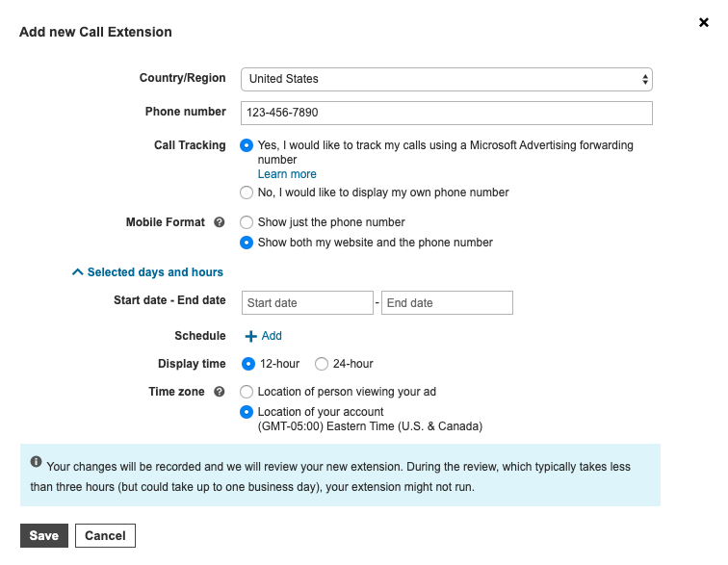
Task: Click the plus icon next to Add
Action: [x=251, y=336]
